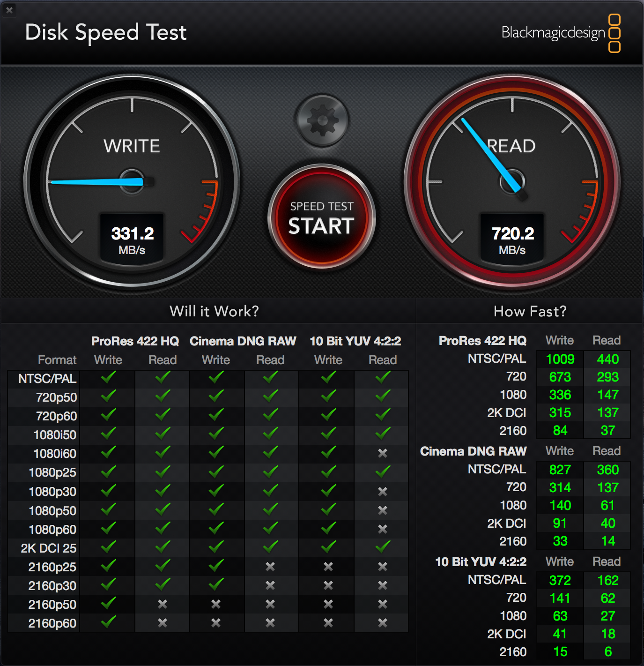Click X mark for 1080p50 10 Bit YUV Read

[383, 510]
